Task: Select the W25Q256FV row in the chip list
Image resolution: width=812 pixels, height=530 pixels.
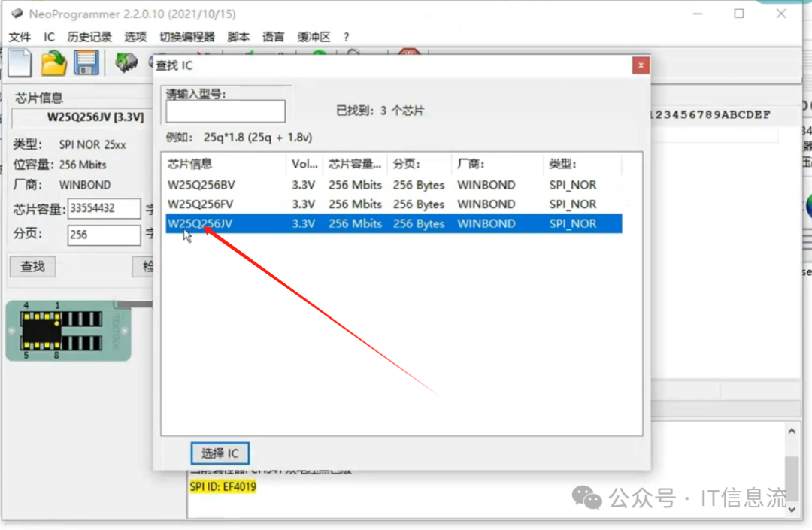Action: click(393, 204)
